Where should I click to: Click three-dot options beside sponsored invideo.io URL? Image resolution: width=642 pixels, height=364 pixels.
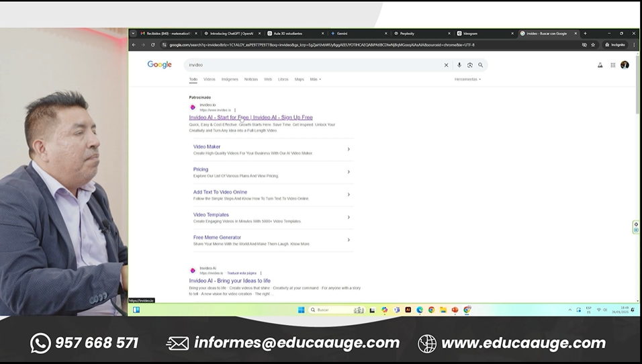click(x=235, y=110)
